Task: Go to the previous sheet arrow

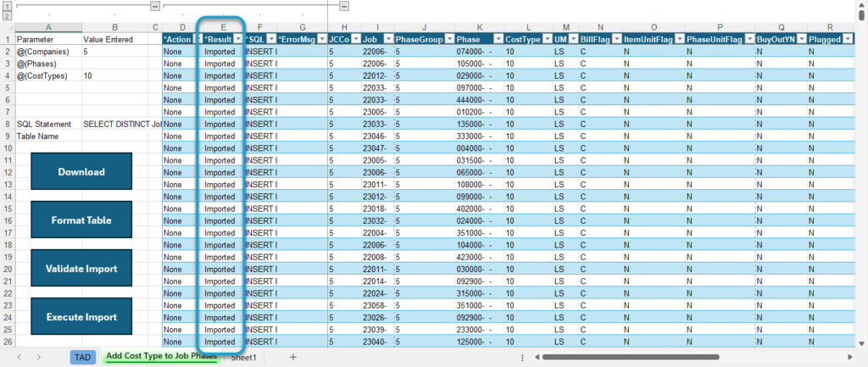Action: 19,357
